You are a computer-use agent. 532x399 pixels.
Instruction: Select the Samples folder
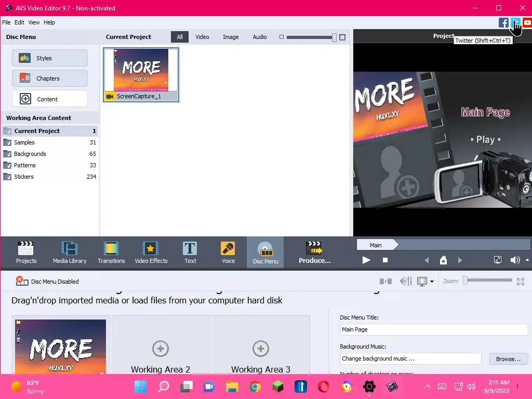pyautogui.click(x=50, y=142)
